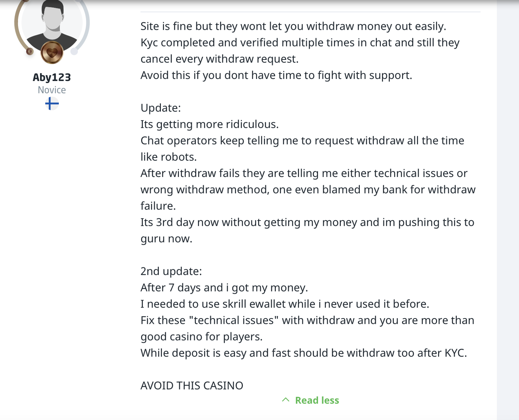Screen dimensions: 519x420
Task: Collapse review using the green chevron arrow
Action: pos(285,400)
